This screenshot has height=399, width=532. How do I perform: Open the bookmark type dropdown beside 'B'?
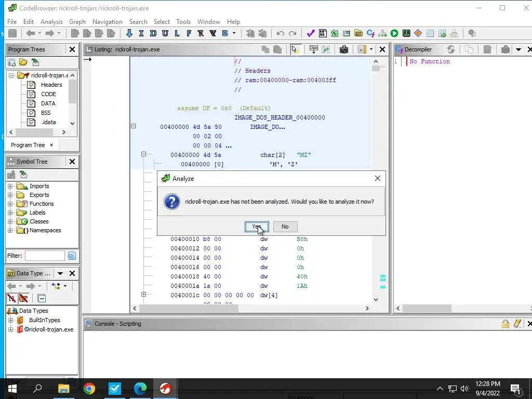pyautogui.click(x=234, y=33)
